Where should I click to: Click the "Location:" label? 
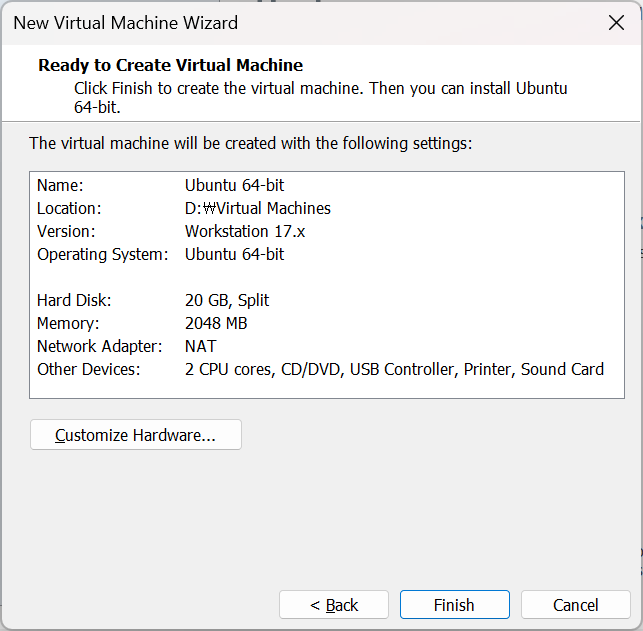point(69,208)
